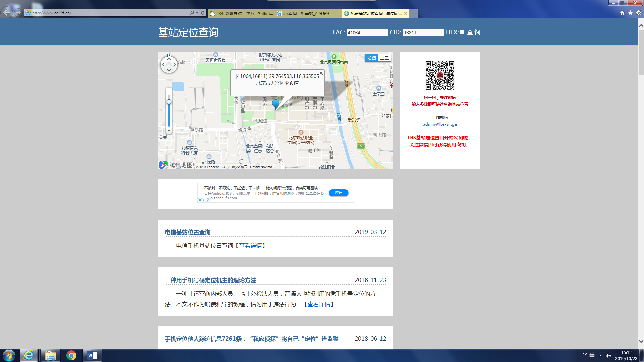
Task: Show hidden system tray icons arrow
Action: (600, 355)
